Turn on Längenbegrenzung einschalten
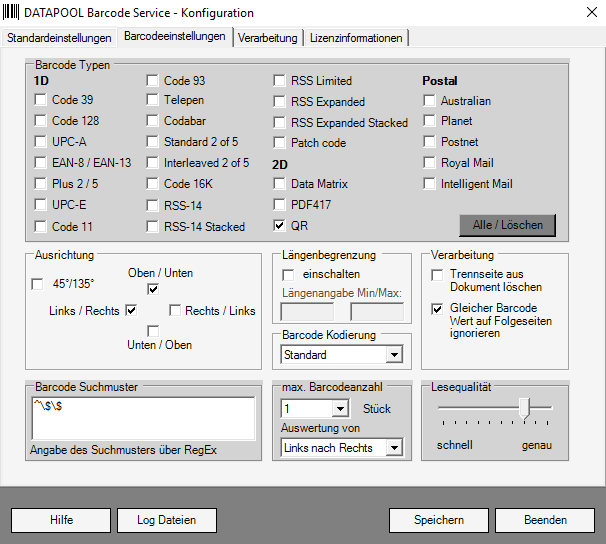 click(x=289, y=274)
